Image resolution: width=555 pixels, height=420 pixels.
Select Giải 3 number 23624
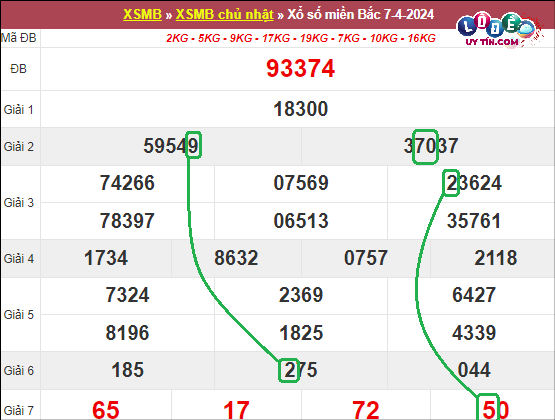474,183
